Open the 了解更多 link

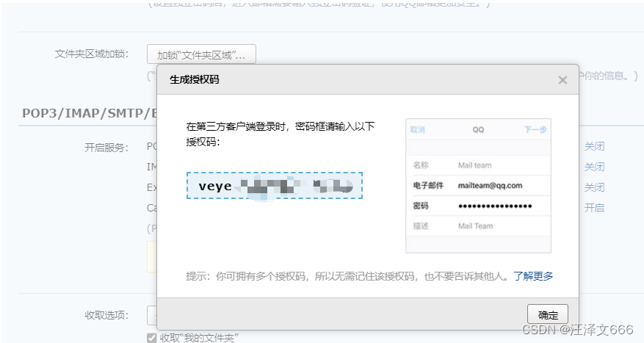tap(533, 276)
